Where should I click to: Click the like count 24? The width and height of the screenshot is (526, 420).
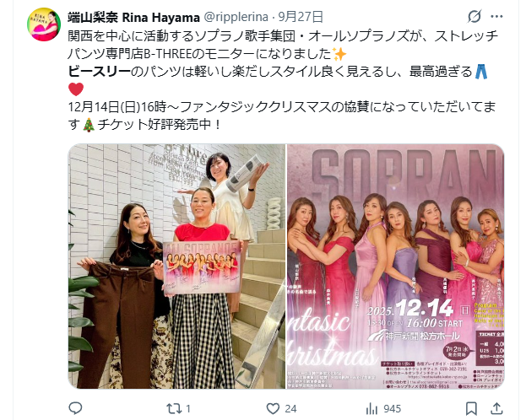click(290, 408)
